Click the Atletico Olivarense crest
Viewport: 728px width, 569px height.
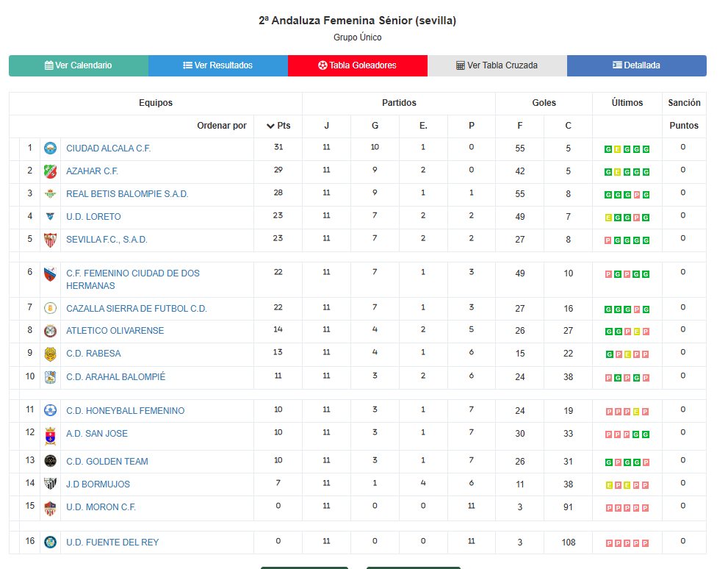click(x=50, y=331)
